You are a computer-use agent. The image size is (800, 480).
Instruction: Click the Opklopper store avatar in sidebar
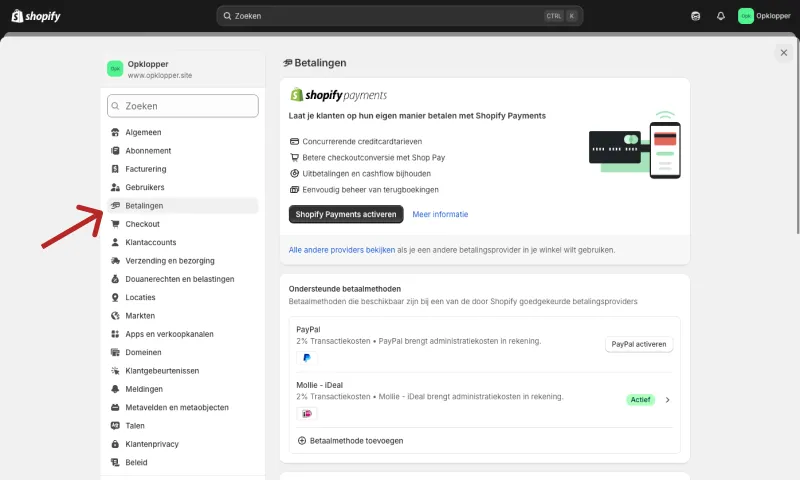(x=115, y=68)
